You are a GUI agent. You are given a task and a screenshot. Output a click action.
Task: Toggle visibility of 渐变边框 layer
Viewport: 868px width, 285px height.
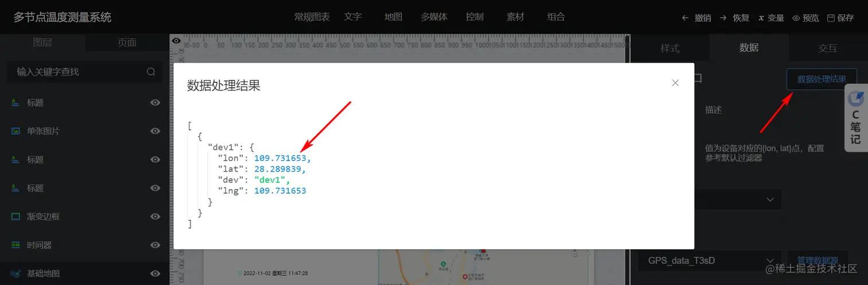(155, 217)
